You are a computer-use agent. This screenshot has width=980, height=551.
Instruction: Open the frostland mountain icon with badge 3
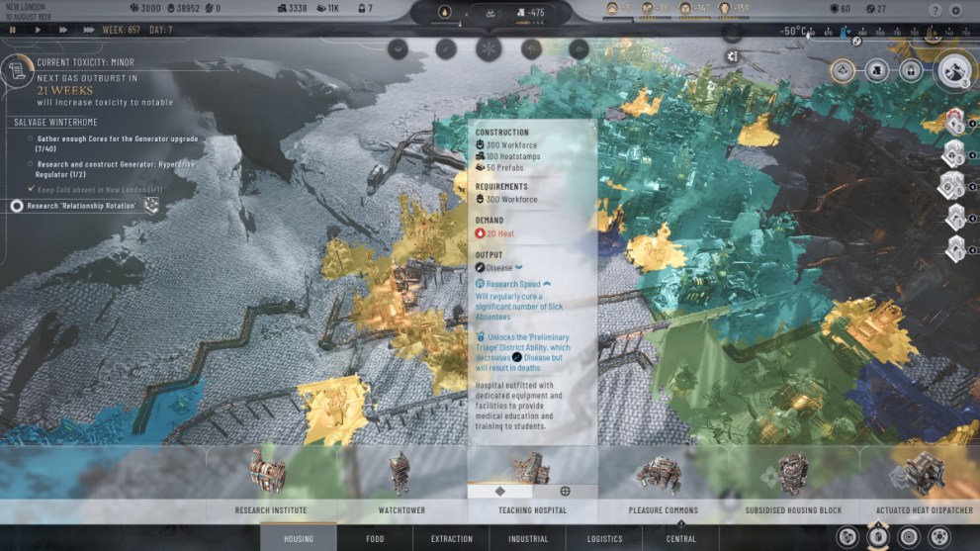click(955, 71)
